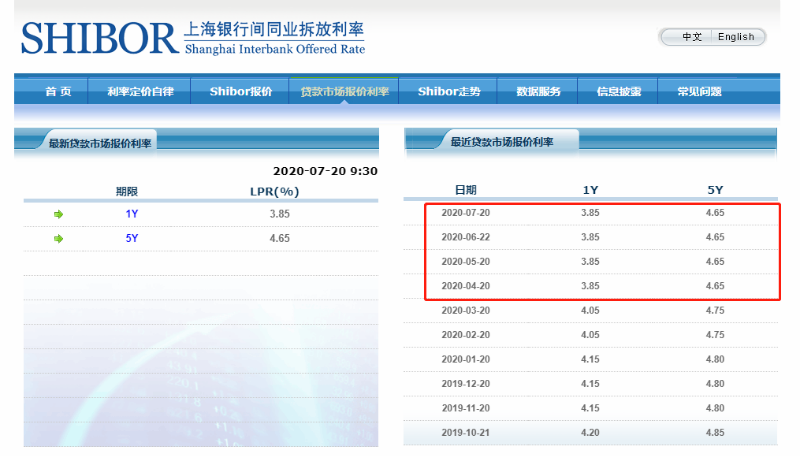Click the LPR(%) column header
The height and width of the screenshot is (456, 800).
274,191
